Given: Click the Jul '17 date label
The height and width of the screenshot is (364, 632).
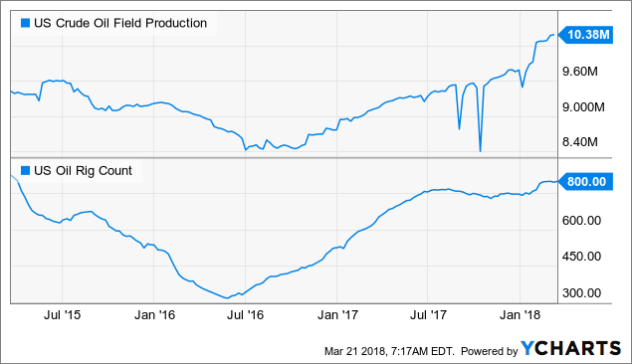Looking at the screenshot, I should tap(428, 314).
